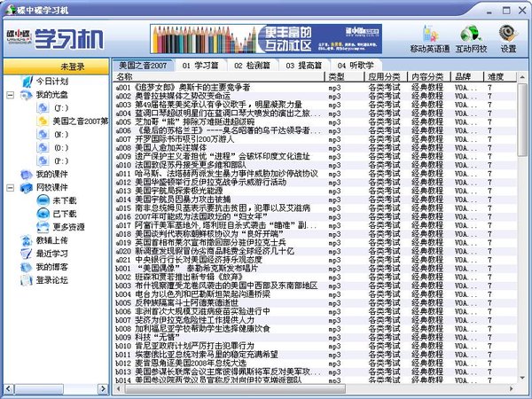Sort by the 内容分类 column header
Image resolution: width=532 pixels, height=399 pixels.
tap(429, 76)
